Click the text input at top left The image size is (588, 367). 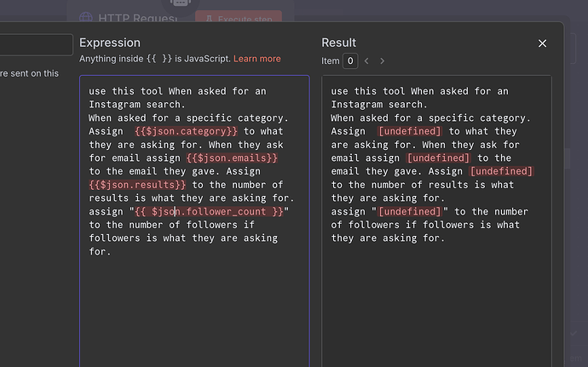coord(37,45)
